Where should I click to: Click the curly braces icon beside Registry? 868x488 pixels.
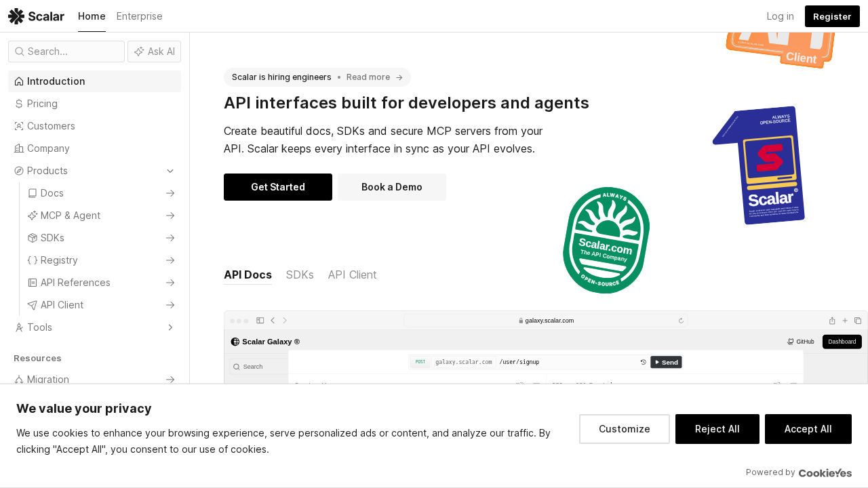click(33, 260)
